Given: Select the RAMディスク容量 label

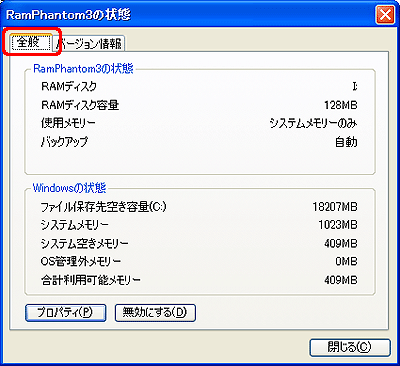Looking at the screenshot, I should 80,105.
